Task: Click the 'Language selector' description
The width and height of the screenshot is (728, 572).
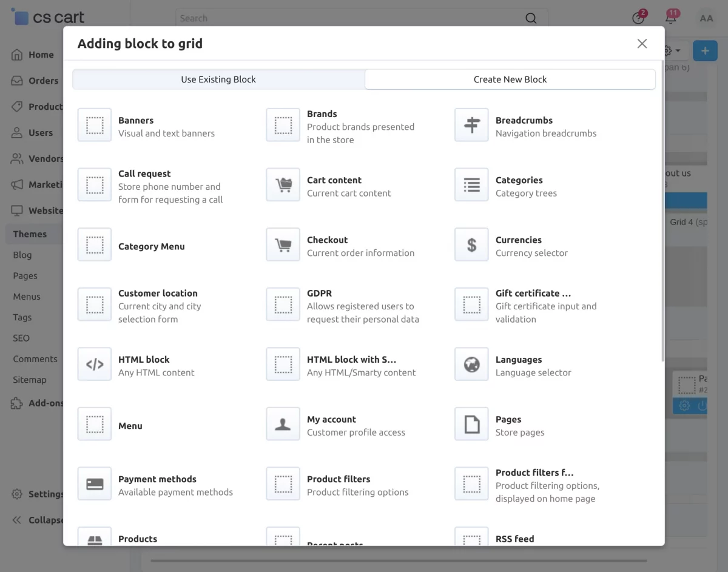Action: pos(533,372)
